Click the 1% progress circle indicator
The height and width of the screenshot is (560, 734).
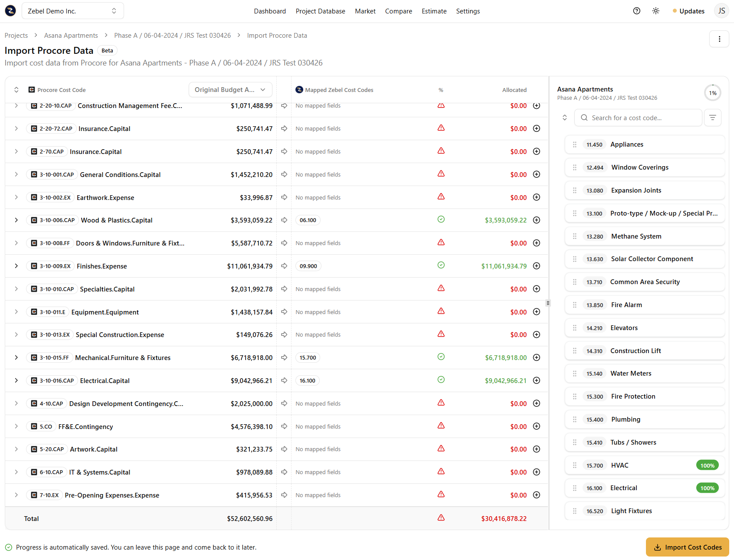[x=712, y=93]
